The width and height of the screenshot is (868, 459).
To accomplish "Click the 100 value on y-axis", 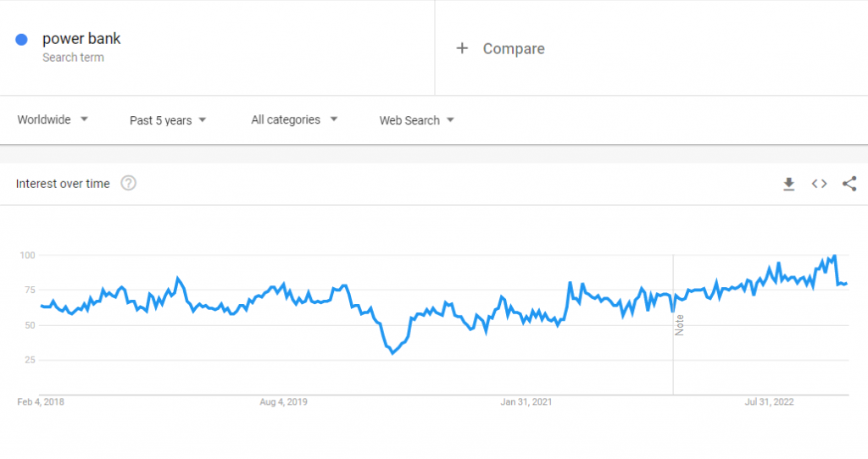I will 26,255.
